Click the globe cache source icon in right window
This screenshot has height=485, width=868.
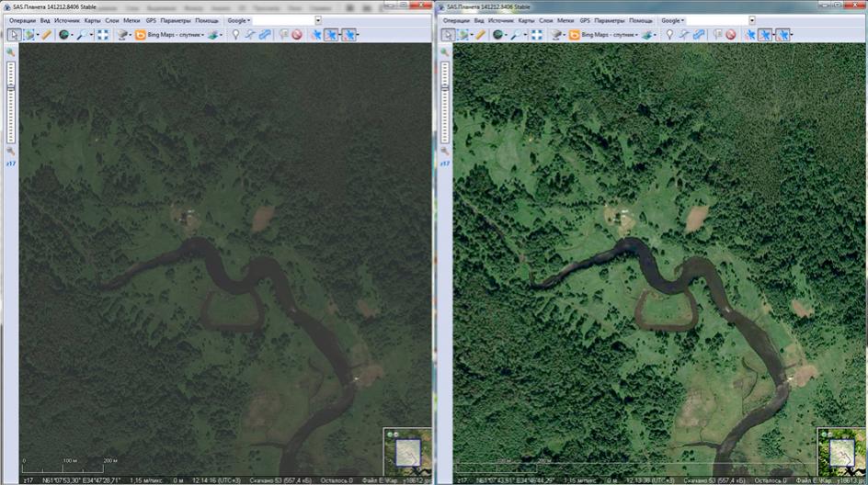click(497, 35)
